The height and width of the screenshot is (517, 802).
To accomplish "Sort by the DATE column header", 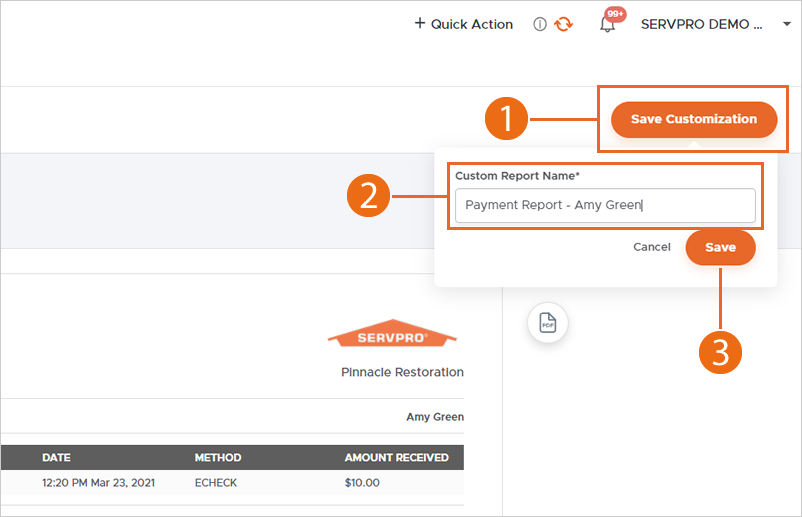I will point(56,458).
